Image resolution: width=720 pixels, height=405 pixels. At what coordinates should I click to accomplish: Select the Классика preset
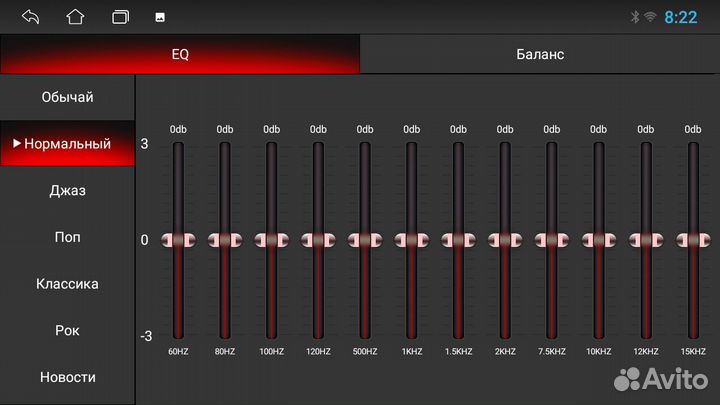point(67,283)
